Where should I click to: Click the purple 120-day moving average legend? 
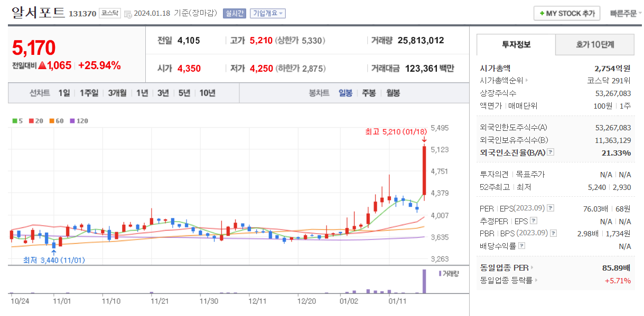tap(79, 121)
